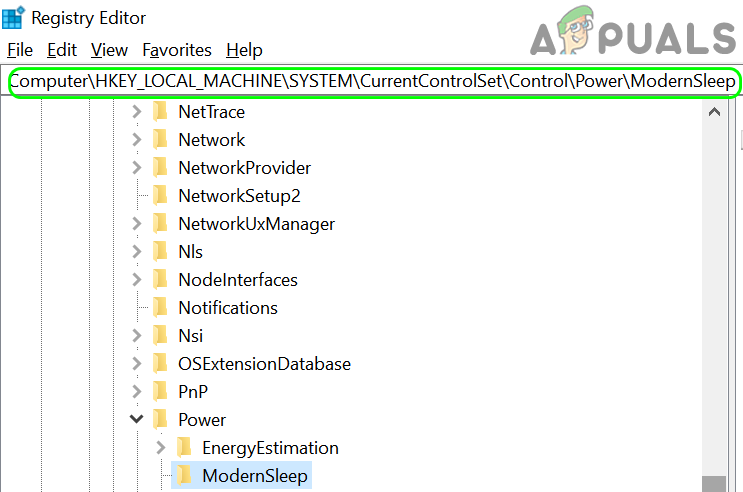
Task: Open the View menu
Action: tap(109, 50)
